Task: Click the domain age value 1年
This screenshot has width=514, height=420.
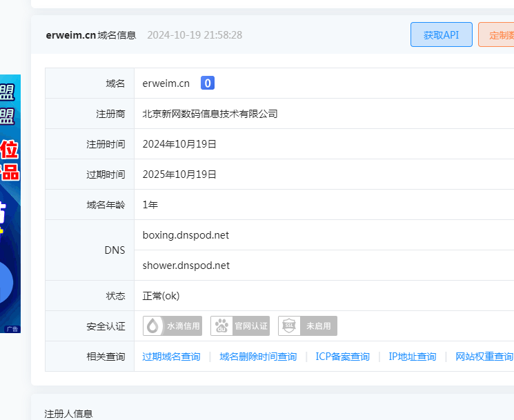Action: click(x=150, y=205)
